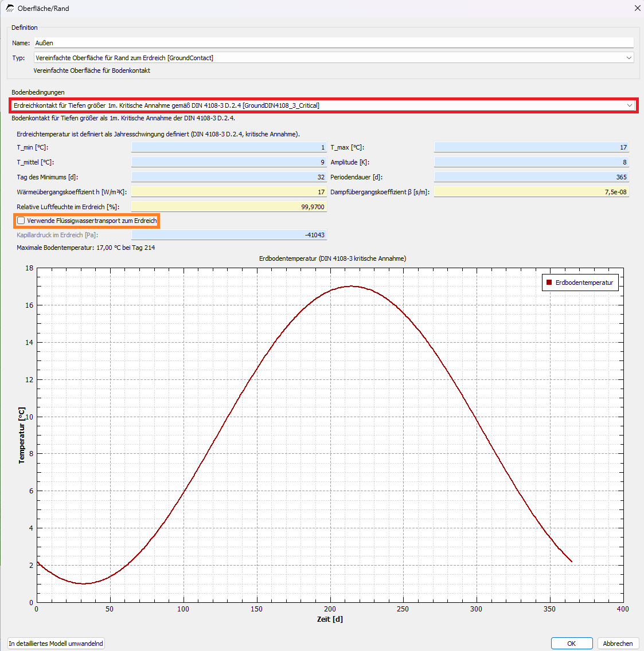Screen dimensions: 644x651
Task: Click OK to confirm the settings
Action: click(x=572, y=643)
